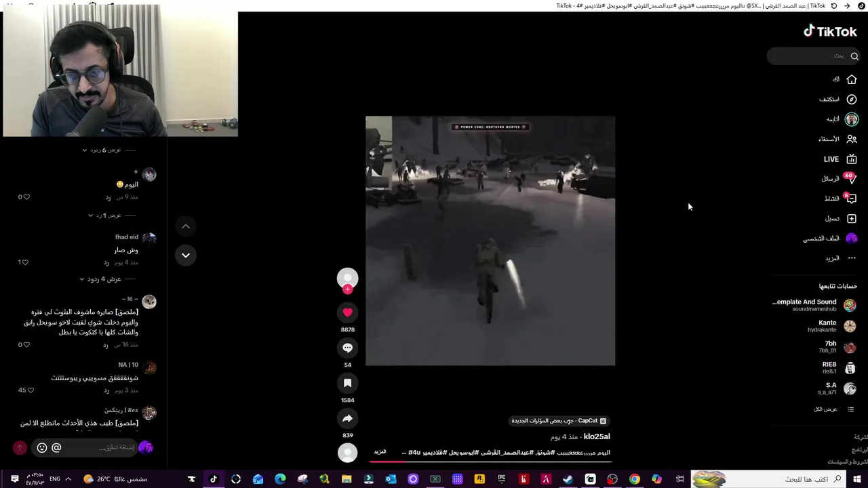Screen dimensions: 868x488
Task: Click the search magnifier icon
Action: [854, 56]
